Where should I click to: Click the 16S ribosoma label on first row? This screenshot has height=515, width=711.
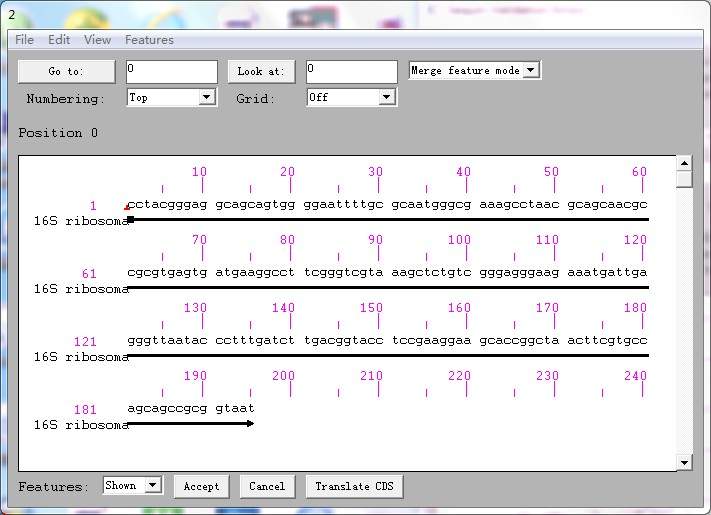(x=81, y=221)
